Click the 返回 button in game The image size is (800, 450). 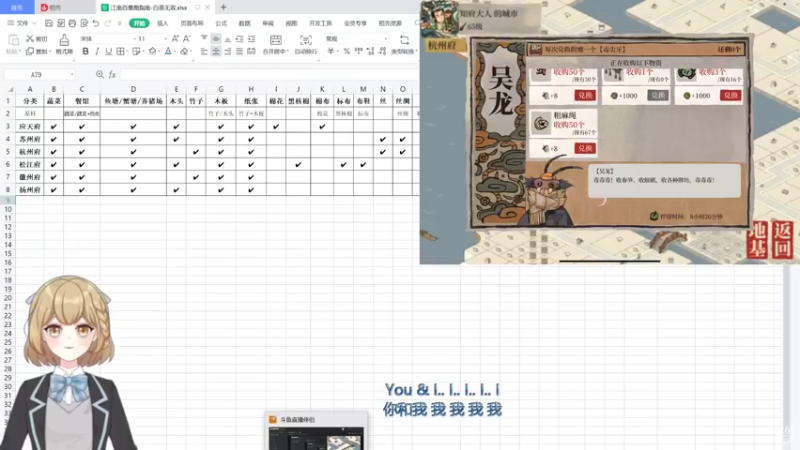coord(782,239)
